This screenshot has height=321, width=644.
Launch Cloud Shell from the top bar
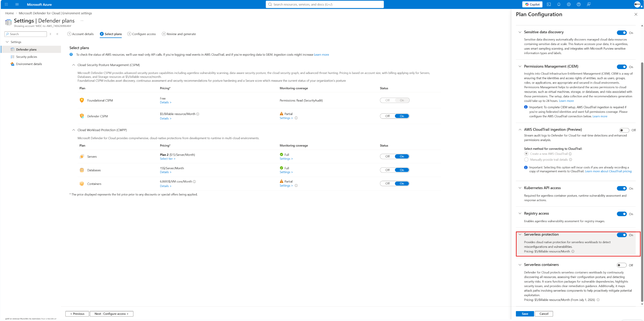click(549, 4)
